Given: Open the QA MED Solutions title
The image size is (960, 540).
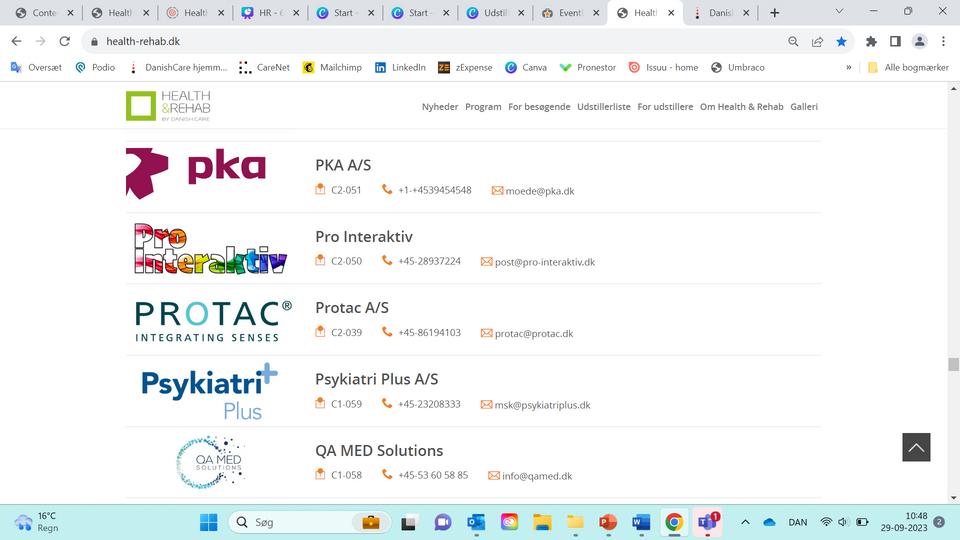Looking at the screenshot, I should click(379, 451).
